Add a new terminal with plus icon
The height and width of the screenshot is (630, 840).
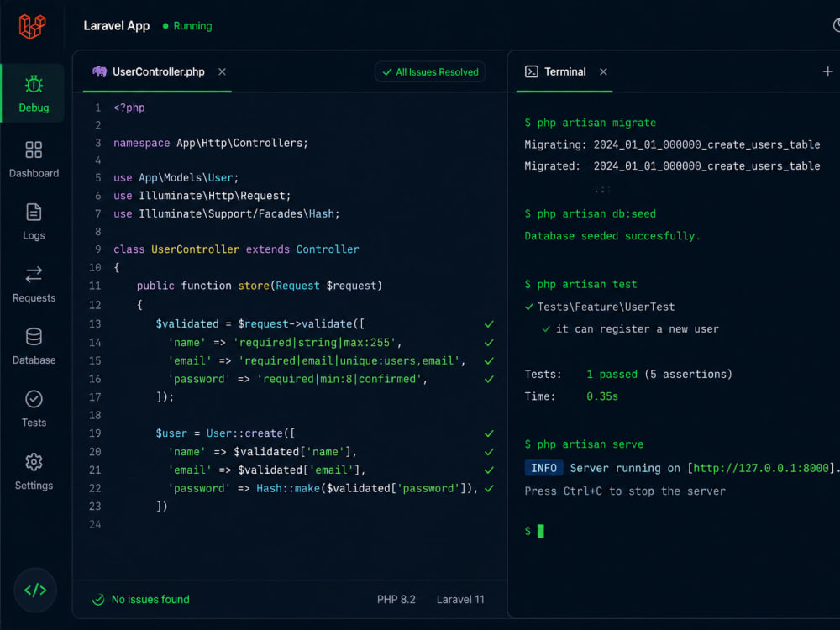827,71
